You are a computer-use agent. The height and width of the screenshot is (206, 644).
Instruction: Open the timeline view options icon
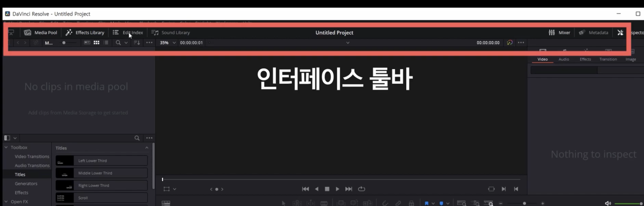coord(166,203)
